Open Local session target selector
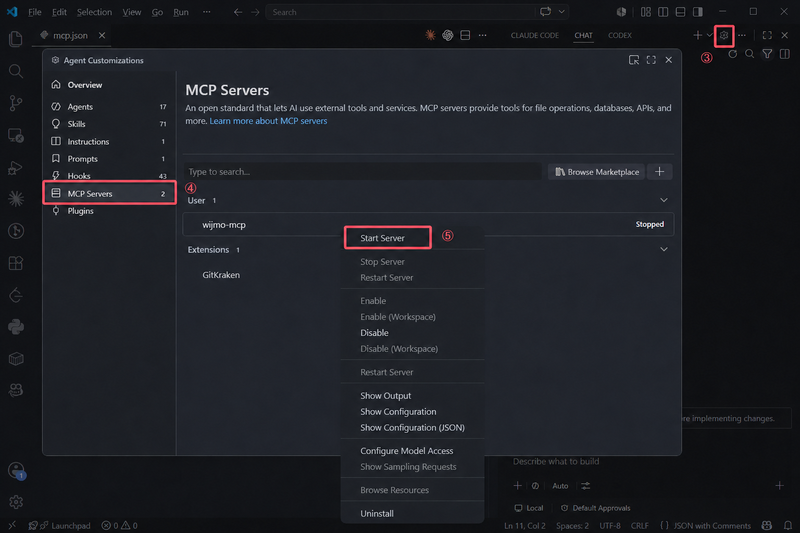 tap(529, 508)
